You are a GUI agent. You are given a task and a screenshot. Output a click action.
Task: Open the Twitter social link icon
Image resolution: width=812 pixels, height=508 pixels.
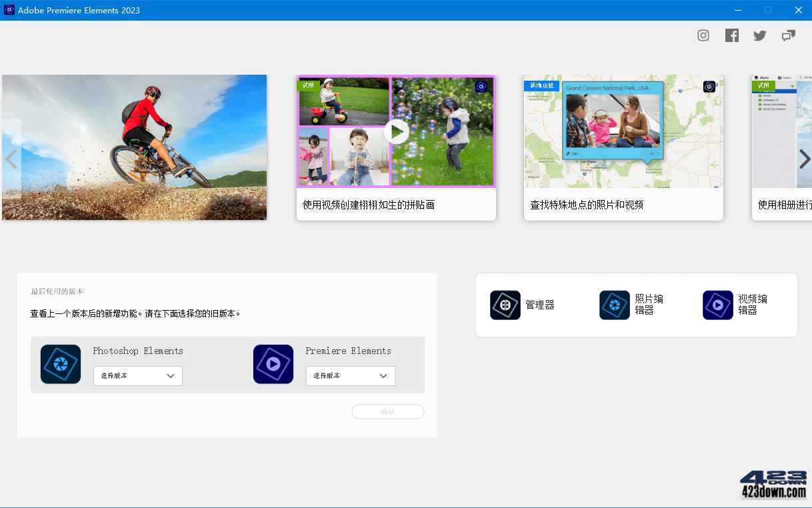pos(760,36)
